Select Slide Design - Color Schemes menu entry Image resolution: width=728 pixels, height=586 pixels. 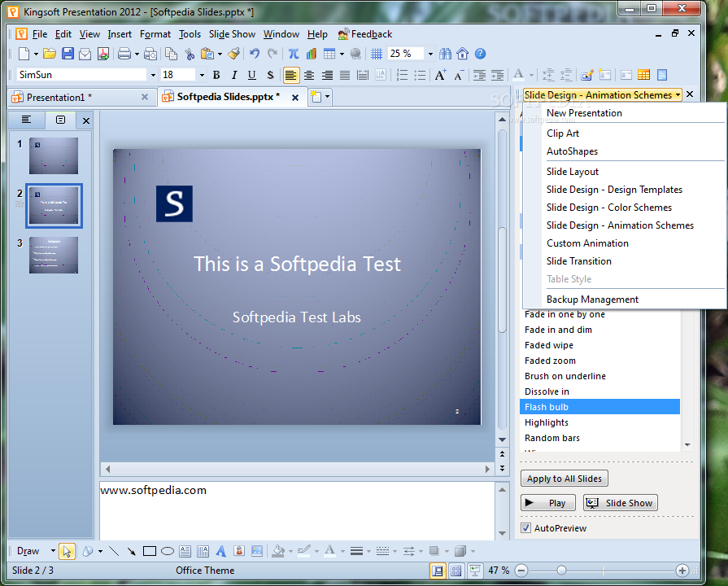tap(609, 208)
